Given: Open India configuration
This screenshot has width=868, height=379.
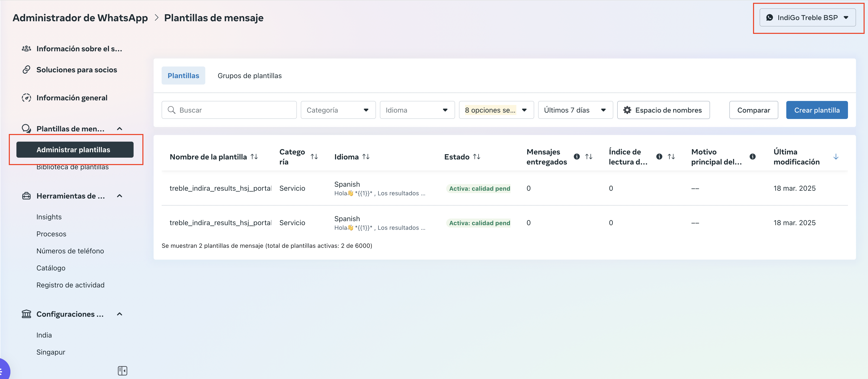Looking at the screenshot, I should coord(44,335).
